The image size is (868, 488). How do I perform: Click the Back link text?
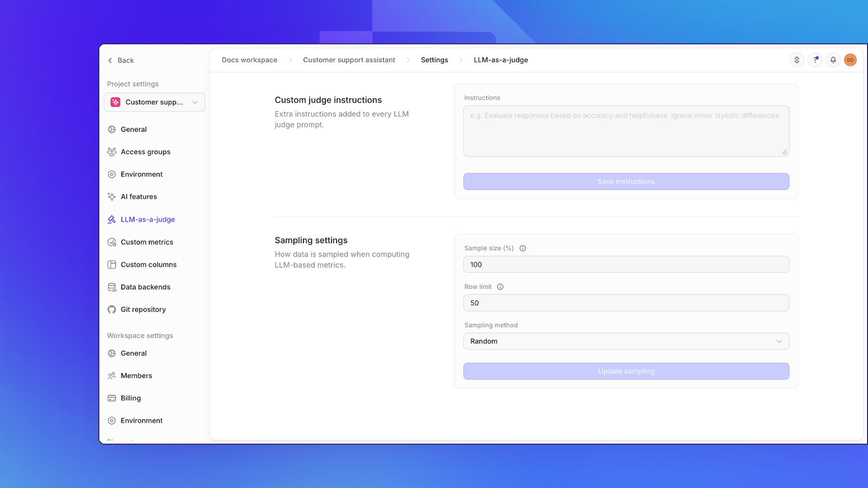click(126, 60)
